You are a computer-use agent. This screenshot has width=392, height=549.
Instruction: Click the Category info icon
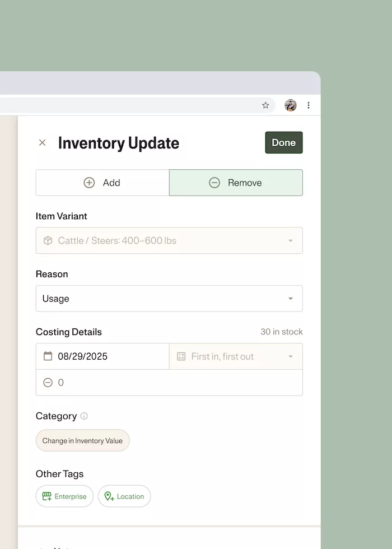coord(84,416)
